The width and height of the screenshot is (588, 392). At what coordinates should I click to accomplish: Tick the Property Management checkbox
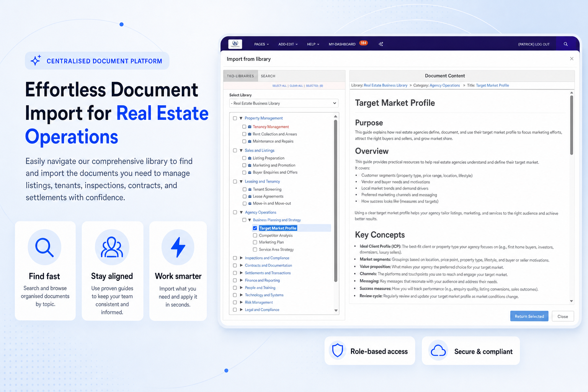[235, 118]
